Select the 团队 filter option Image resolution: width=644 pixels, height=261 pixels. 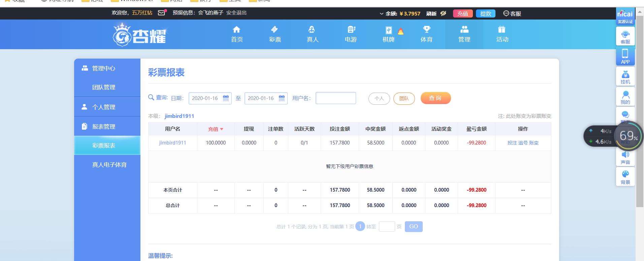tap(404, 98)
